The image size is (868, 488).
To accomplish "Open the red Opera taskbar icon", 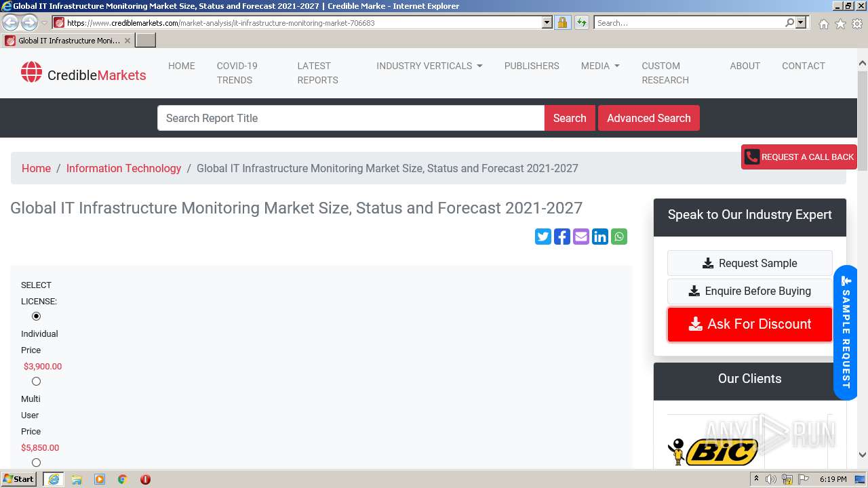I will click(145, 479).
